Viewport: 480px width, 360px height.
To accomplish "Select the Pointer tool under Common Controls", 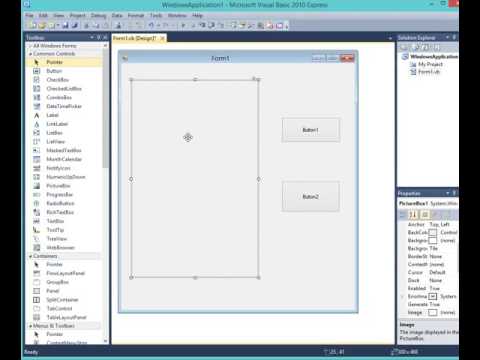I will tap(63, 62).
